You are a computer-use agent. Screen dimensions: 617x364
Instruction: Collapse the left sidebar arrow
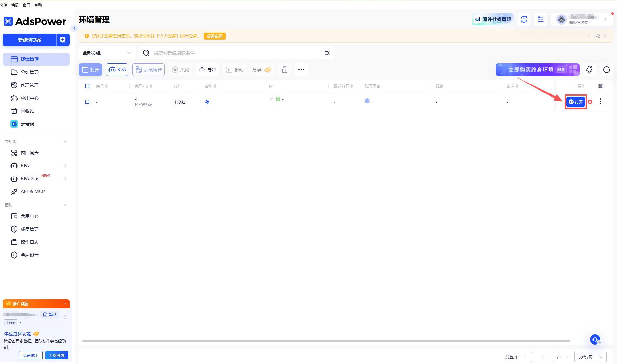pos(74,28)
